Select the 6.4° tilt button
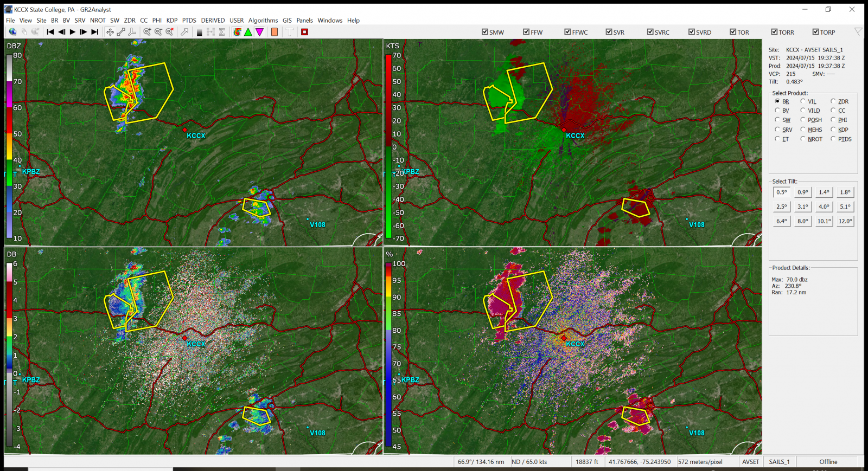Viewport: 868px width, 471px height. 782,221
